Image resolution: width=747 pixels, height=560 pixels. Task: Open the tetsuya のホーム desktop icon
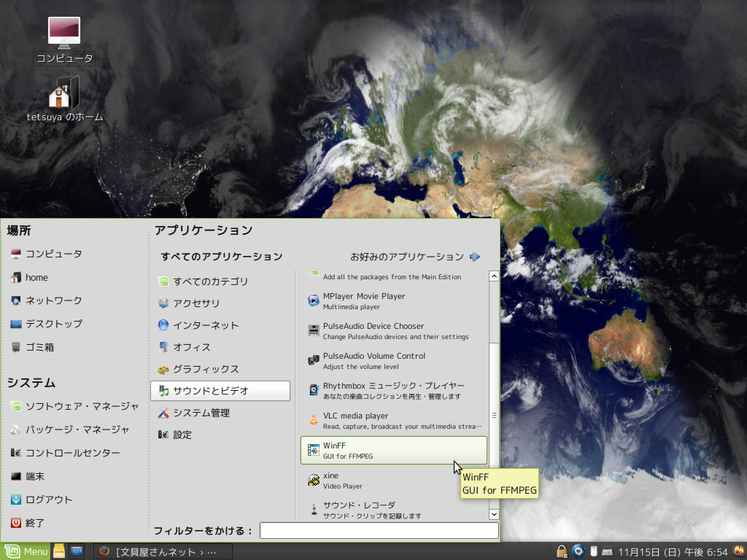tap(64, 99)
